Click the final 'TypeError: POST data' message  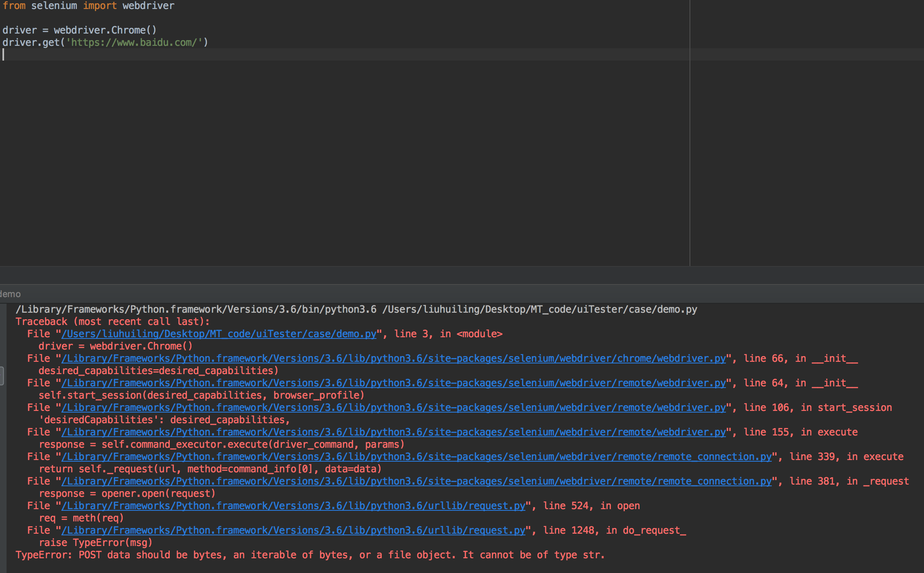pyautogui.click(x=310, y=555)
